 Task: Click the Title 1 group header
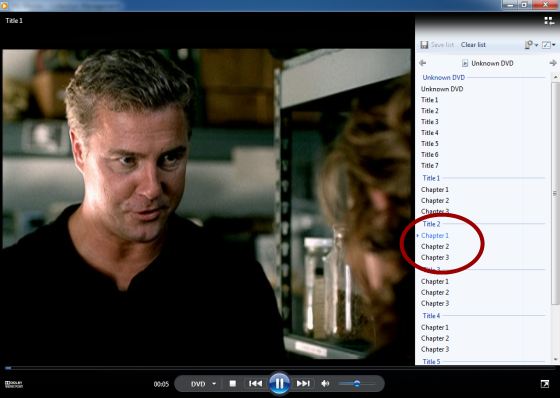click(x=431, y=178)
